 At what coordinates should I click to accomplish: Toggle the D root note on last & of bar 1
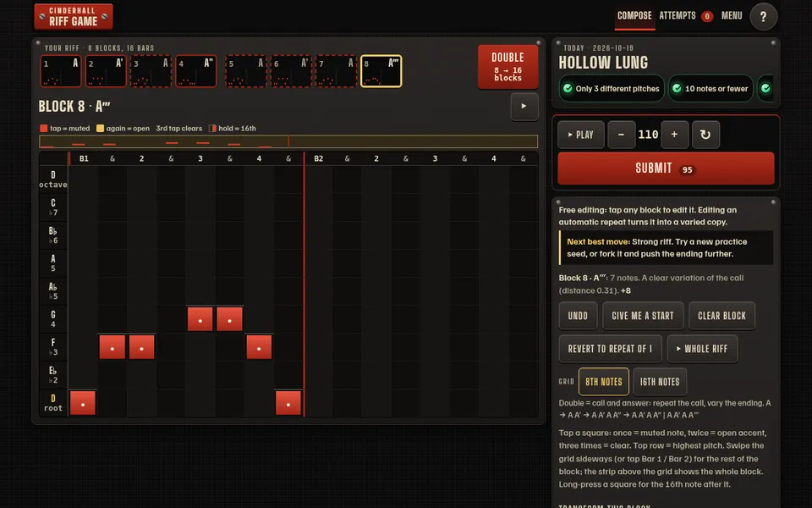(x=288, y=403)
